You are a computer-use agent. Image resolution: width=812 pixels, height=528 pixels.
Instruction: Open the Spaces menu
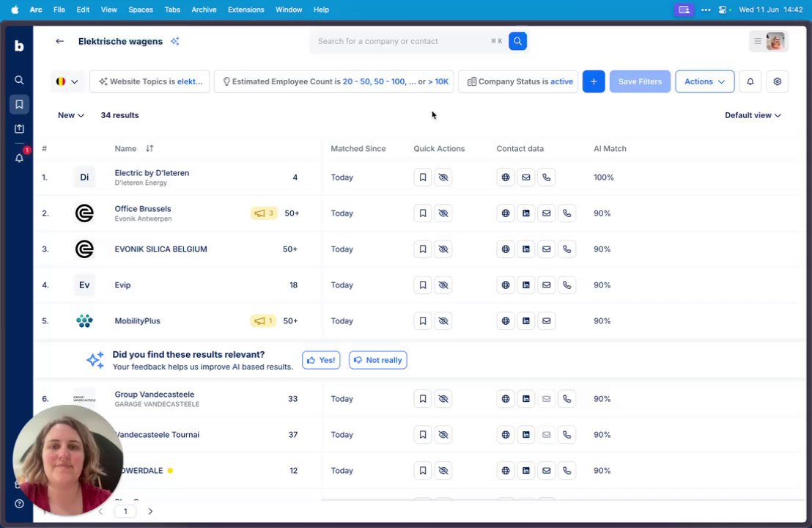pos(140,10)
